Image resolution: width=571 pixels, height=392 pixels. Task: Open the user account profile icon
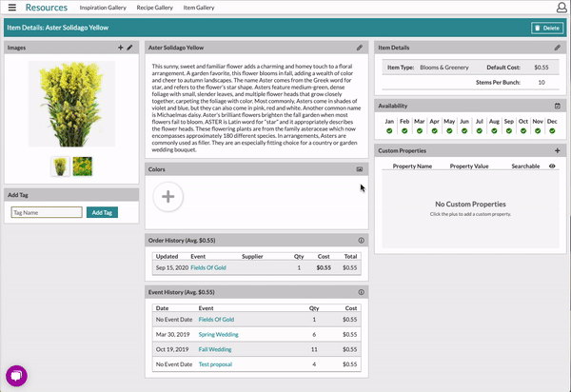tap(560, 9)
